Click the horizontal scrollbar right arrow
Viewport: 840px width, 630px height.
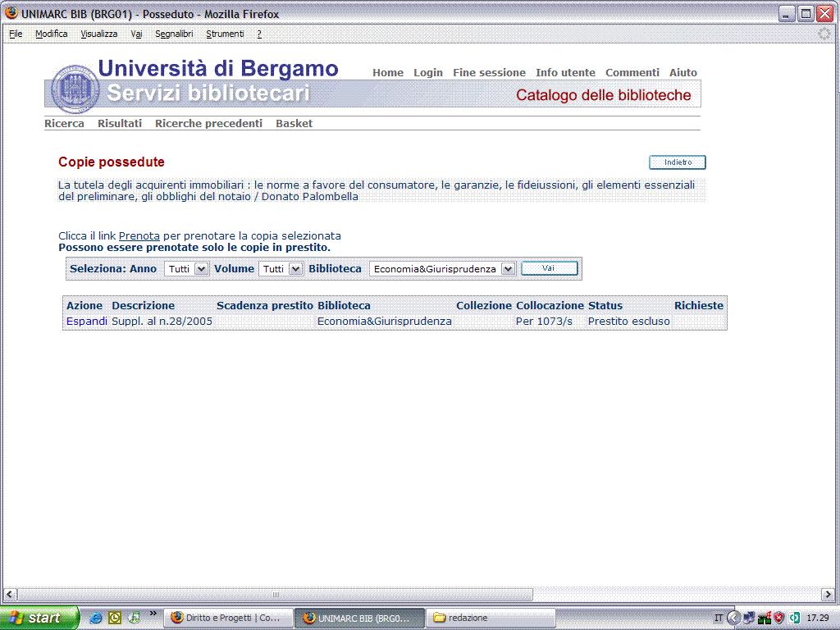point(827,595)
